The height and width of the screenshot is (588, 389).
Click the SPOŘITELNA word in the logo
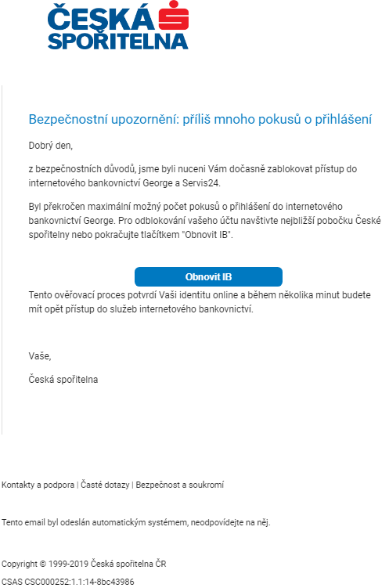[x=117, y=41]
